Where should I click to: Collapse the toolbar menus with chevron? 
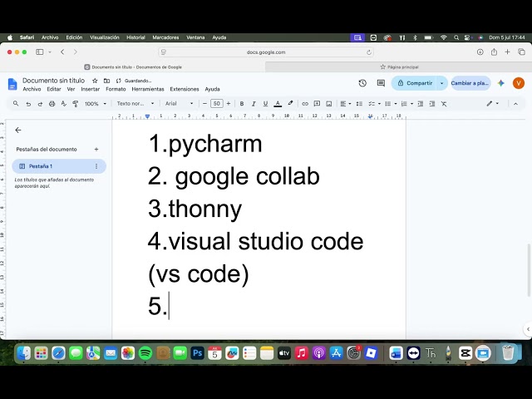click(x=515, y=104)
